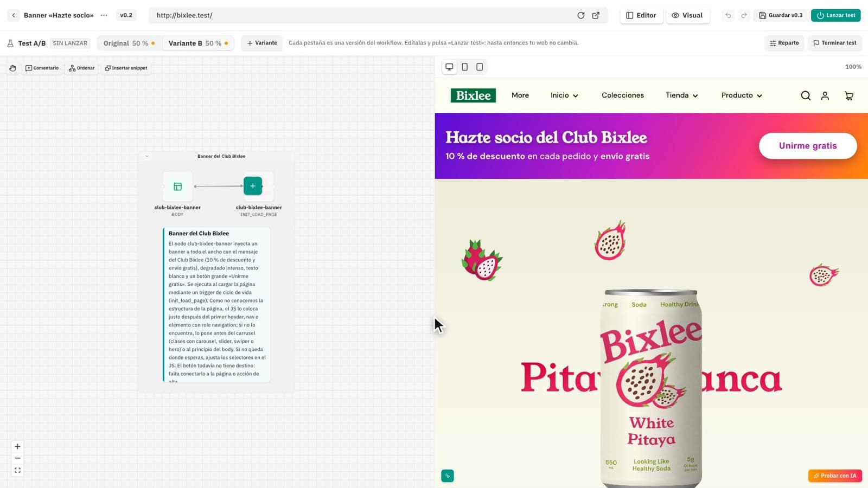Click the Insertar snippet toolbar button

click(x=126, y=68)
